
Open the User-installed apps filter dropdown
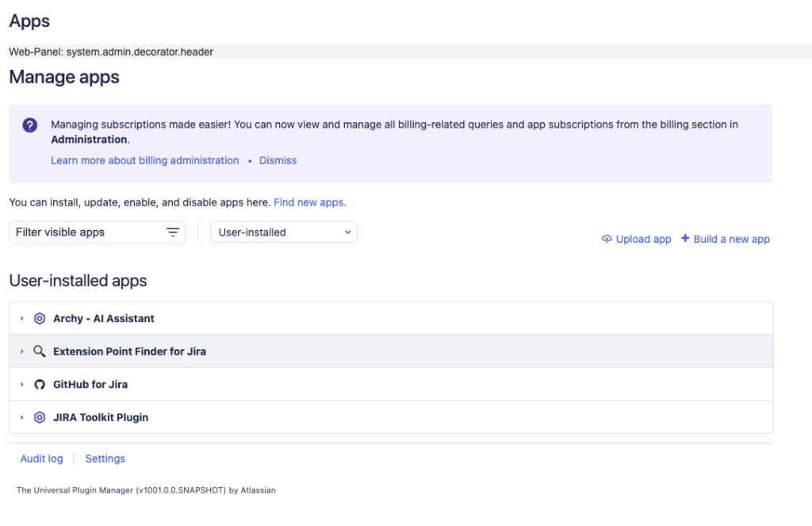(284, 232)
